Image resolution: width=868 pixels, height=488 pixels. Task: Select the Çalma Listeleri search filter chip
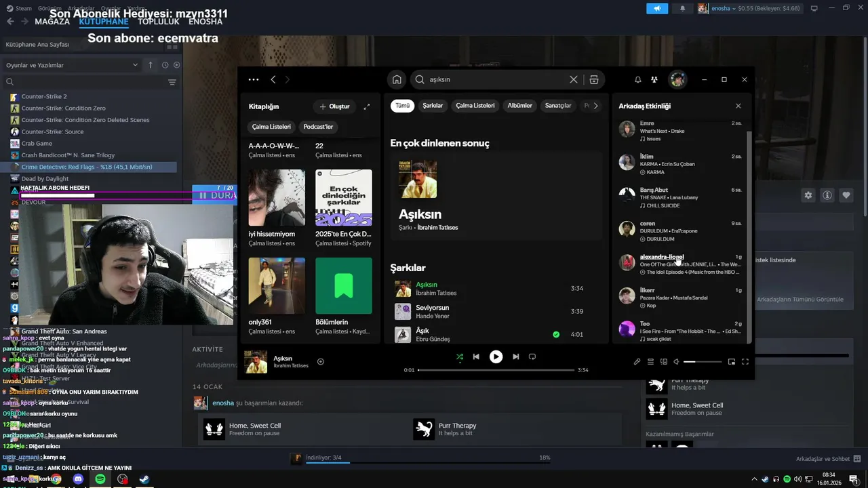click(475, 106)
